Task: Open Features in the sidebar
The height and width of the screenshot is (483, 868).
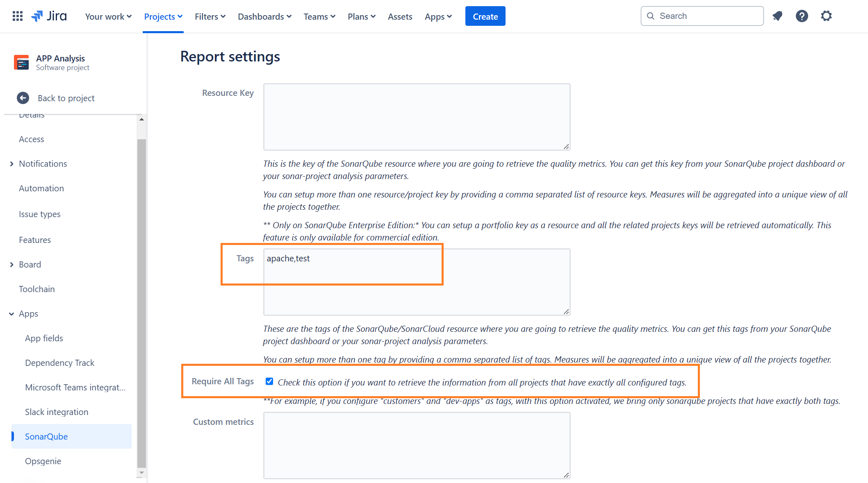Action: click(x=35, y=240)
